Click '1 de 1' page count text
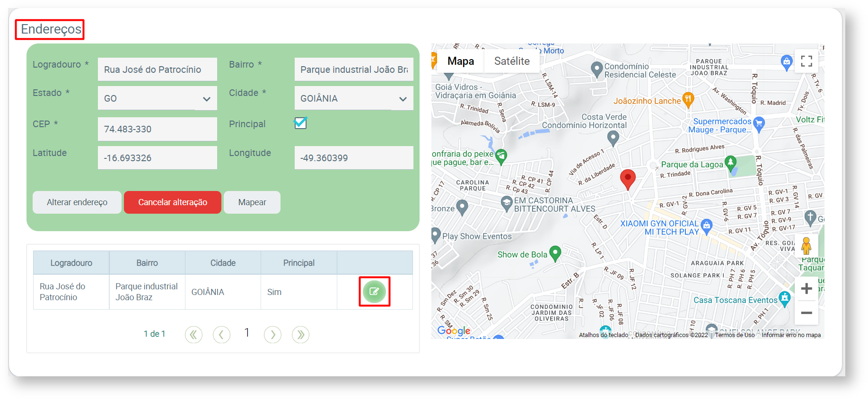Screen dimensions: 868x399 pyautogui.click(x=155, y=334)
